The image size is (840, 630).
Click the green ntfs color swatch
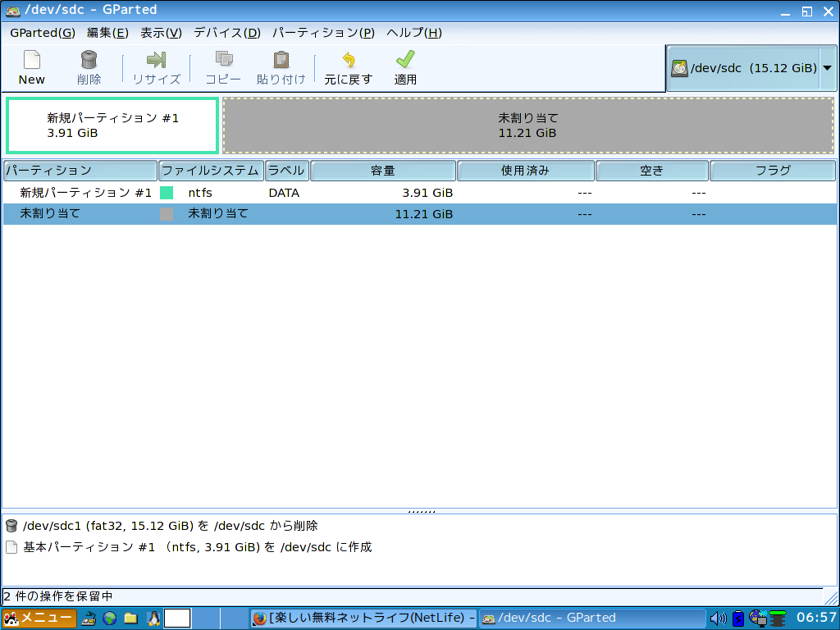click(167, 193)
